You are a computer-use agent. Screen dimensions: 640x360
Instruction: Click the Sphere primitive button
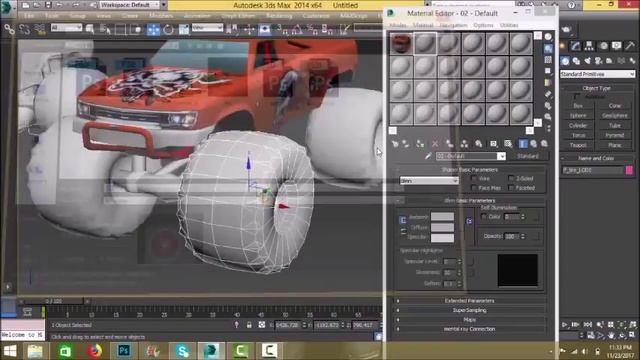point(578,116)
